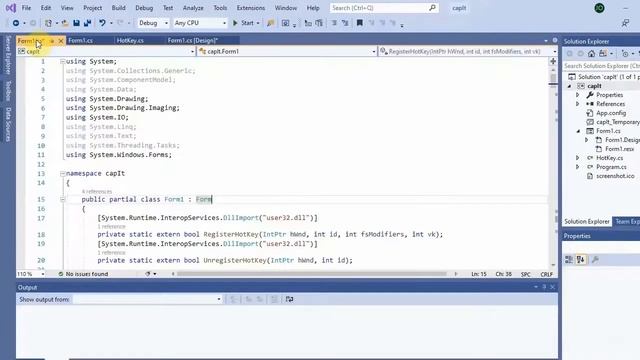Click the Property Pages wrench icon

(596, 260)
